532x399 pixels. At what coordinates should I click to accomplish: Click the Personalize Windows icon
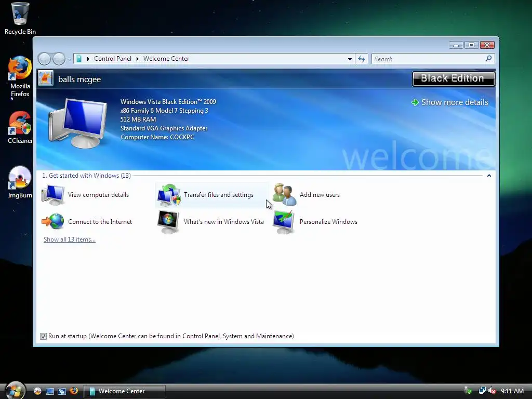pyautogui.click(x=284, y=222)
